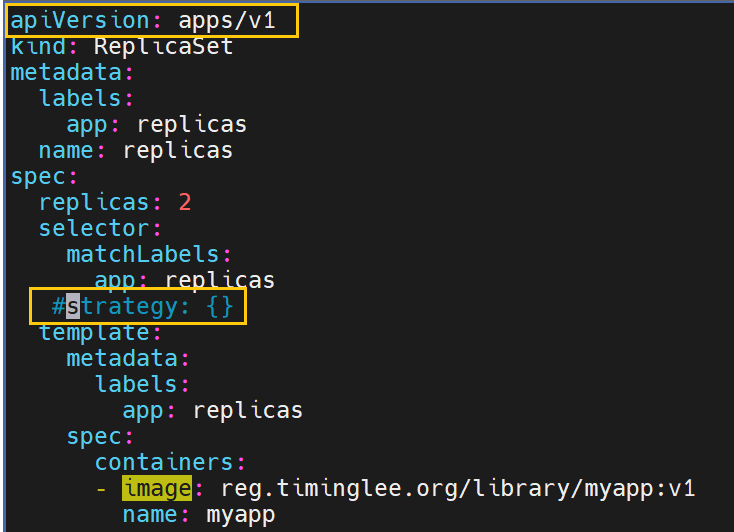Viewport: 734px width, 532px height.
Task: Click the replicas: key under spec
Action: pyautogui.click(x=94, y=202)
